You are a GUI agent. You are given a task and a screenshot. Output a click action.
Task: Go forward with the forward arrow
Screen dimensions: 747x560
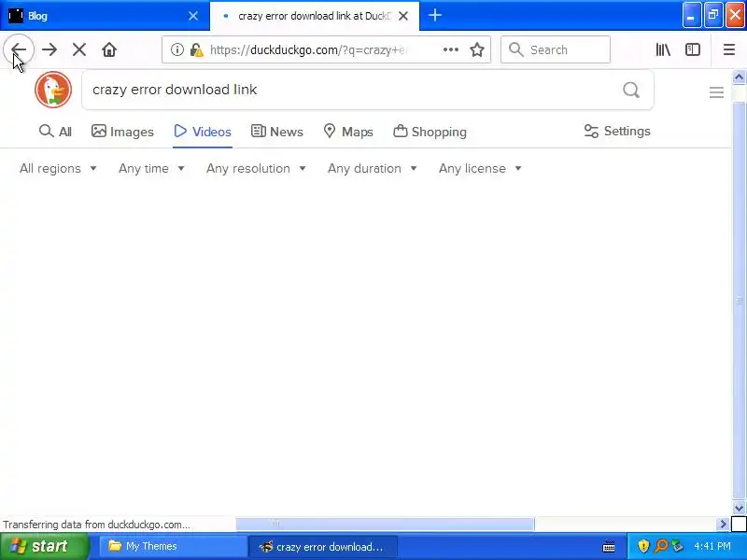(49, 49)
